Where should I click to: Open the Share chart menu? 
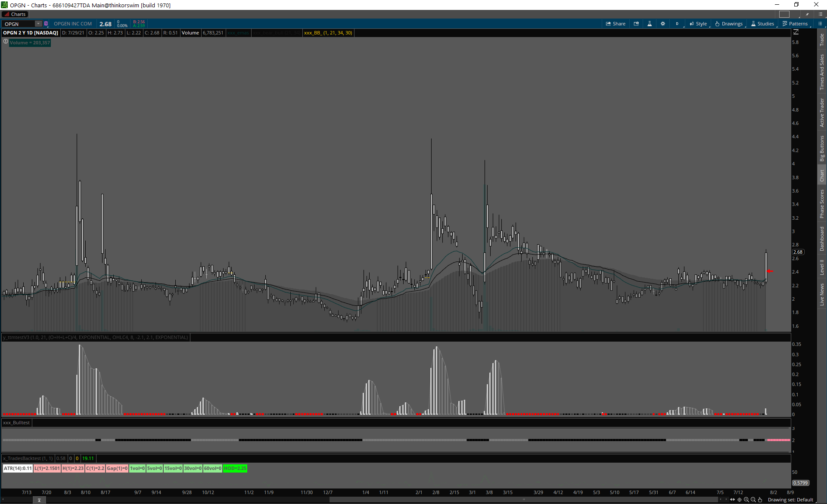coord(616,24)
